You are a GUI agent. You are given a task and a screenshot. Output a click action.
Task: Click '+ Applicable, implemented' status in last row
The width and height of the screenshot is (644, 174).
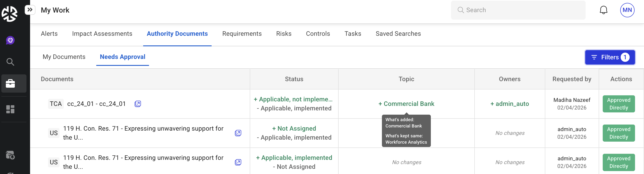click(294, 158)
